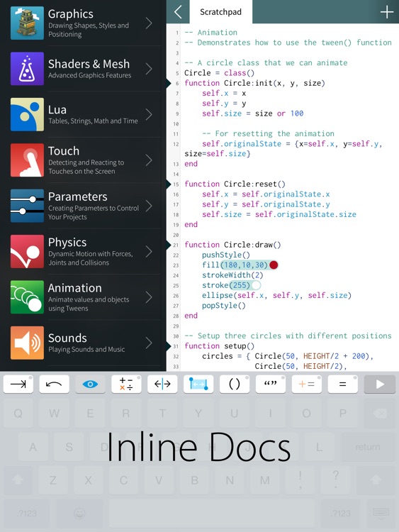The image size is (399, 532).
Task: Expand the Sounds row chevron
Action: click(x=149, y=343)
